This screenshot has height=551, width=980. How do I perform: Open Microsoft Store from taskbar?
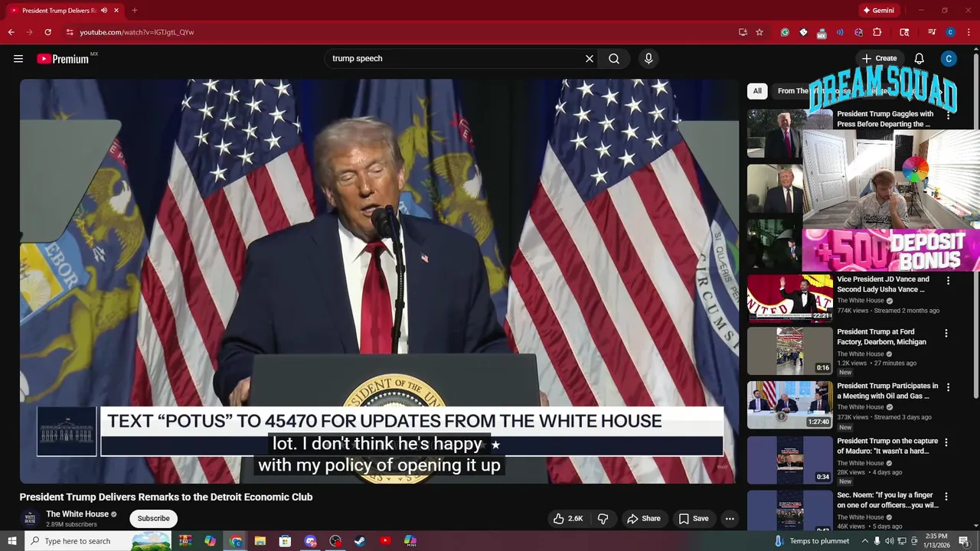click(x=285, y=541)
